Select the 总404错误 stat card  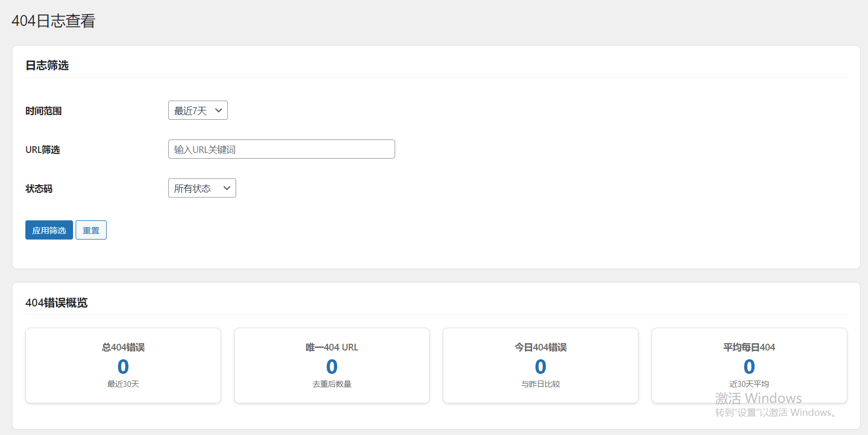123,366
